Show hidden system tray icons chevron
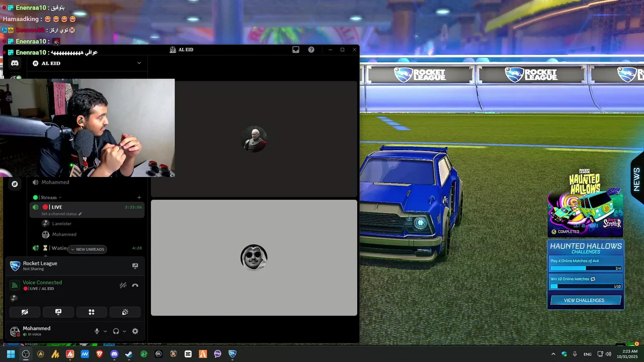Viewport: 644px width, 362px height. tap(553, 354)
